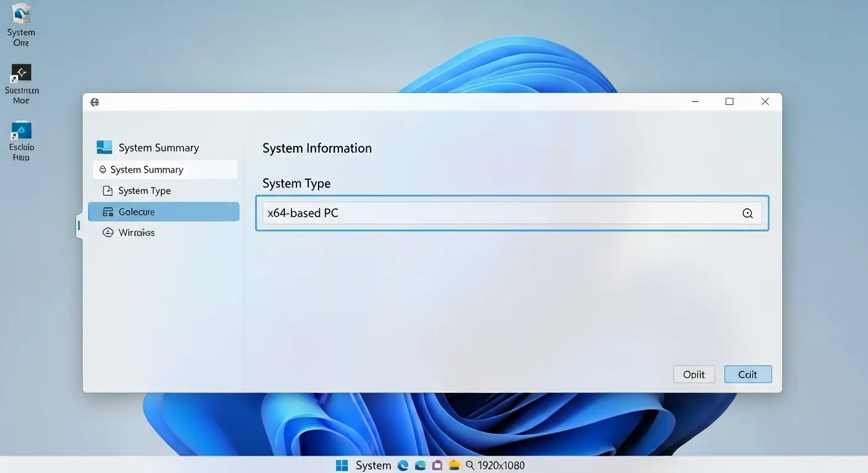Open the Wirraiss sidebar entry
Viewport: 868px width, 473px height.
pos(136,233)
